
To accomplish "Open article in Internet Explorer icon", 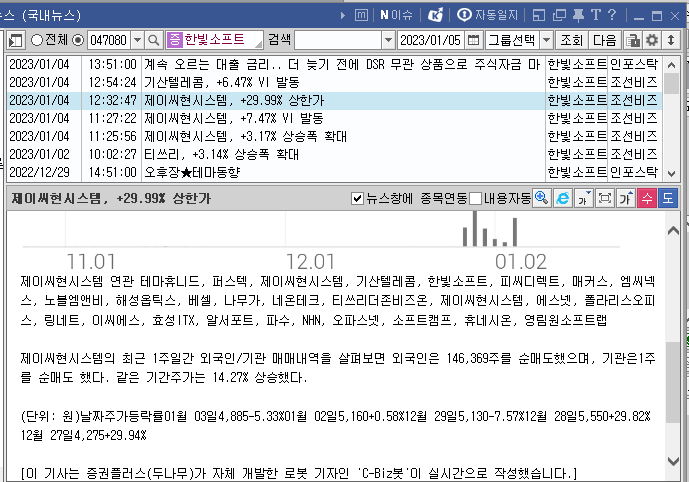I will (562, 198).
